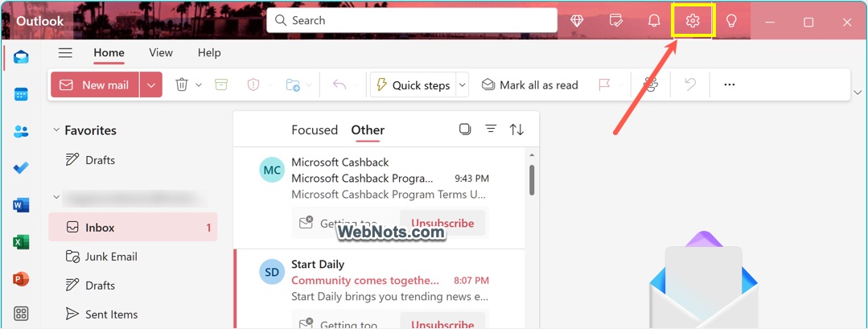Viewport: 868px width, 329px height.
Task: Open Mail in the left sidebar
Action: (21, 57)
